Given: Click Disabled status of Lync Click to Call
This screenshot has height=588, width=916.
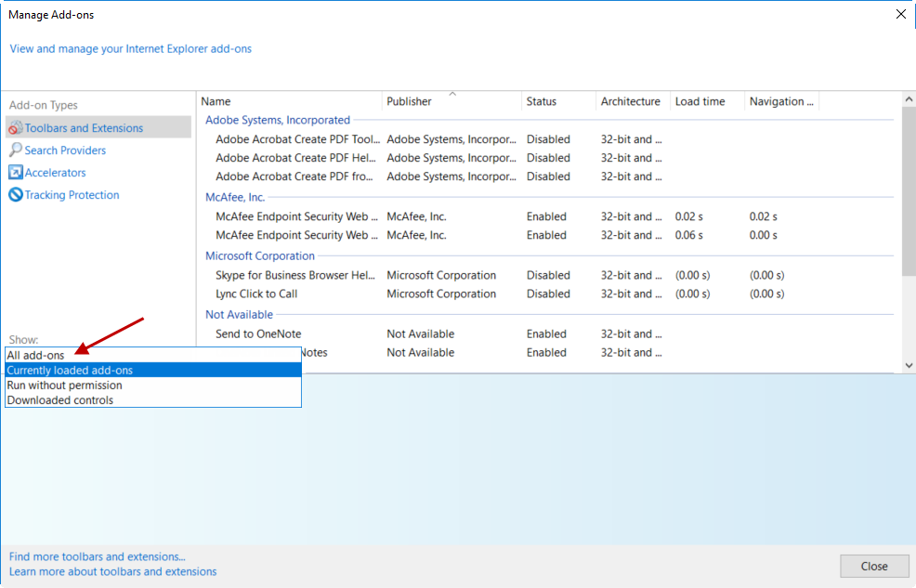Looking at the screenshot, I should click(x=548, y=294).
